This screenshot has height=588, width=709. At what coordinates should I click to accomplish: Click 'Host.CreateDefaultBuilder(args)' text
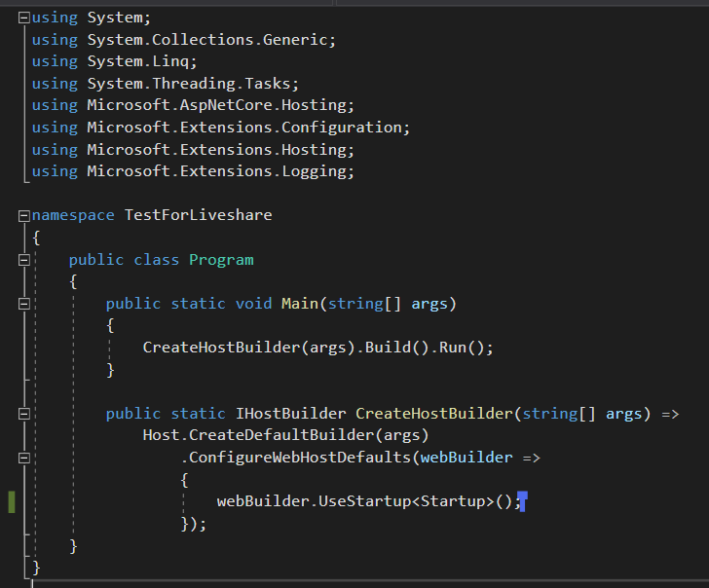(285, 435)
